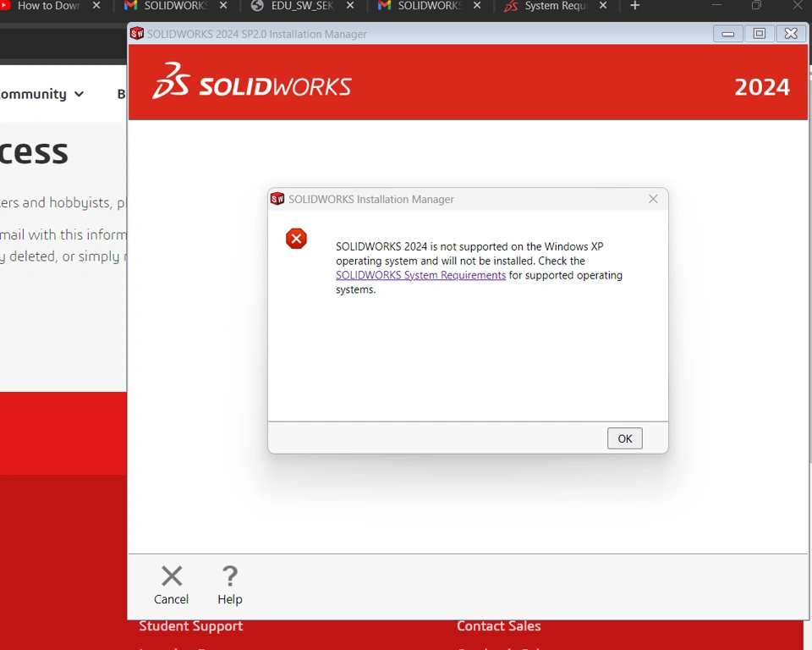Expand the Community dropdown in the website

(41, 94)
